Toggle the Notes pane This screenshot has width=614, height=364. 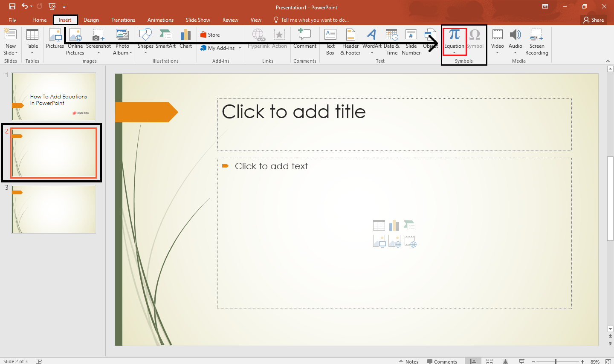(408, 361)
